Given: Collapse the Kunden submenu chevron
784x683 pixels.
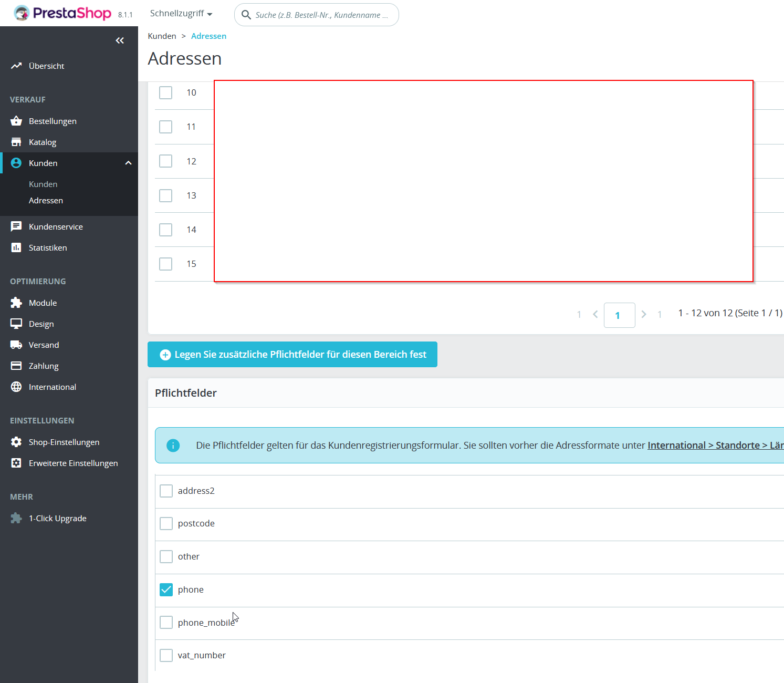Looking at the screenshot, I should pyautogui.click(x=128, y=163).
